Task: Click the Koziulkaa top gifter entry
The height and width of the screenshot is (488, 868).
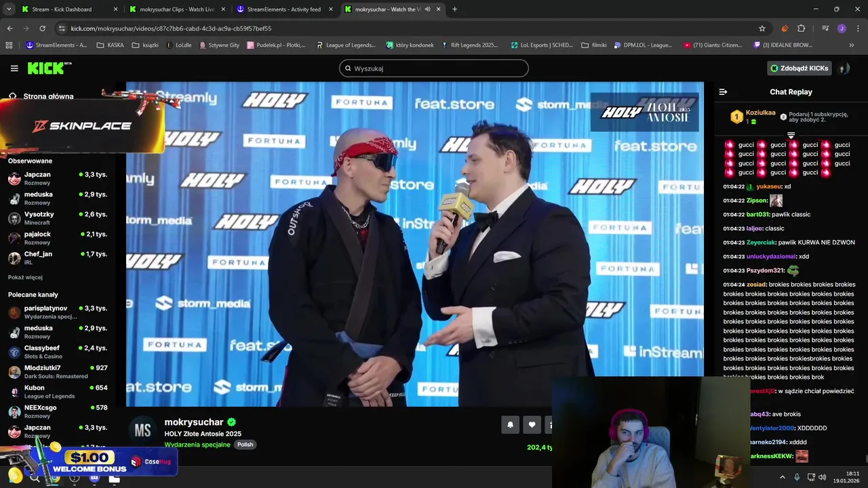Action: tap(753, 117)
